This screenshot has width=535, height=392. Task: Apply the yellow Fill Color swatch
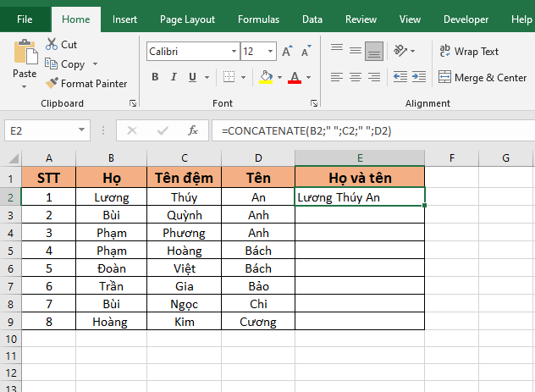(x=266, y=78)
